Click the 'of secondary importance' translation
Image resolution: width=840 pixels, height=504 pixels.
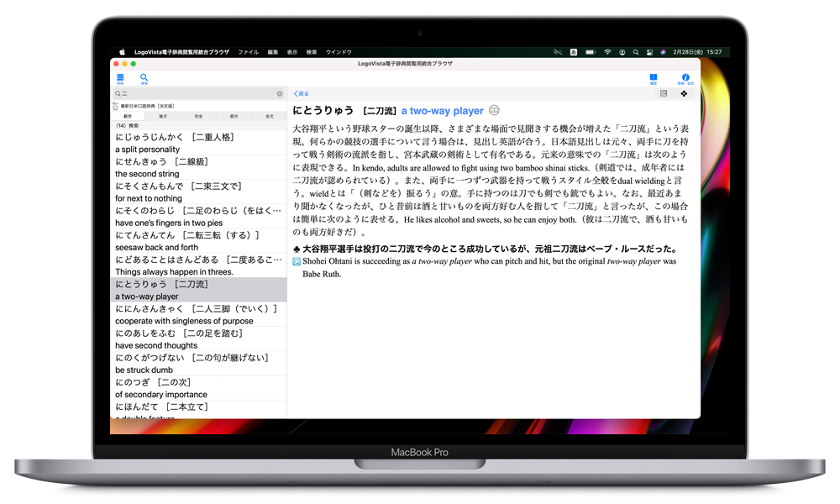tap(161, 394)
